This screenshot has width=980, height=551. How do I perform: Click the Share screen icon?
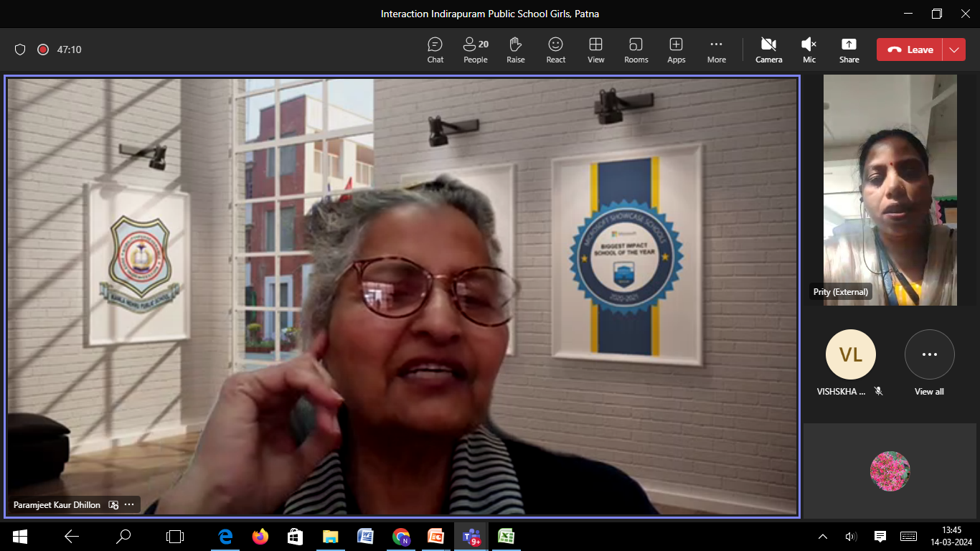coord(849,50)
